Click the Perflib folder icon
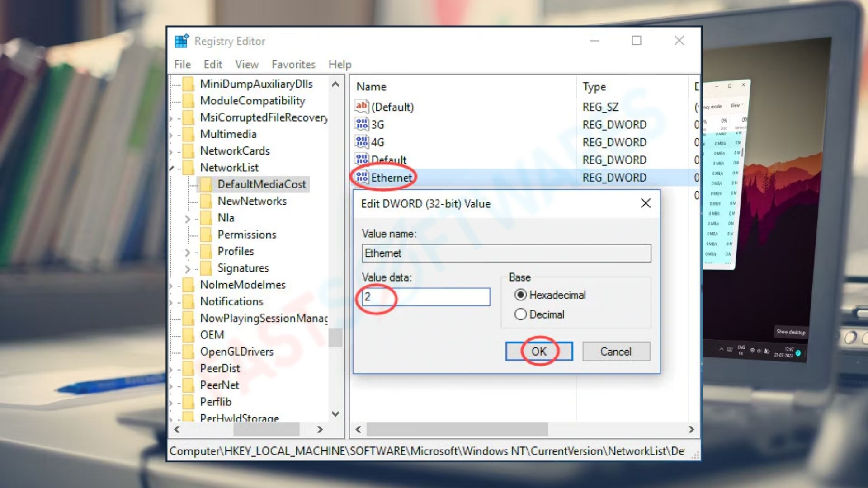 click(189, 402)
